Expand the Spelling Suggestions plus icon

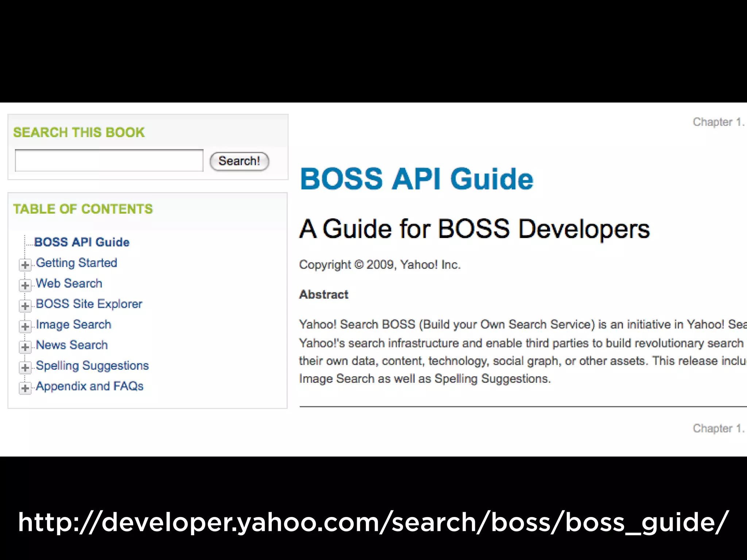(x=25, y=367)
